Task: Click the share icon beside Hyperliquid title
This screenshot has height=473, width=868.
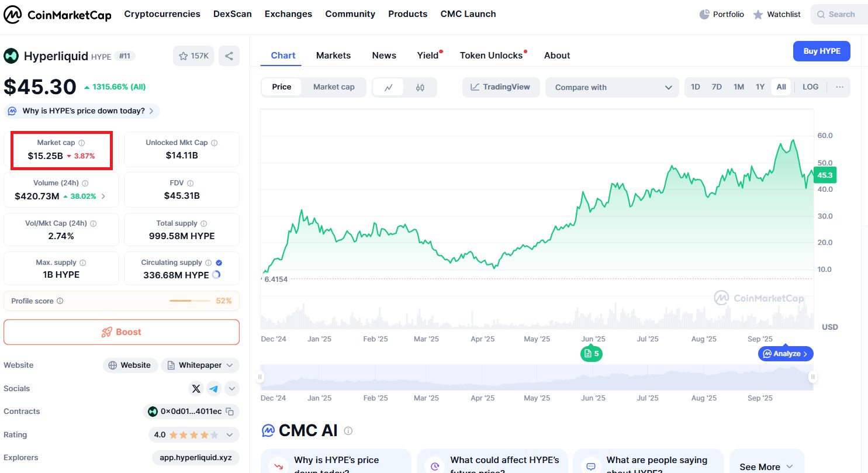Action: coord(229,56)
